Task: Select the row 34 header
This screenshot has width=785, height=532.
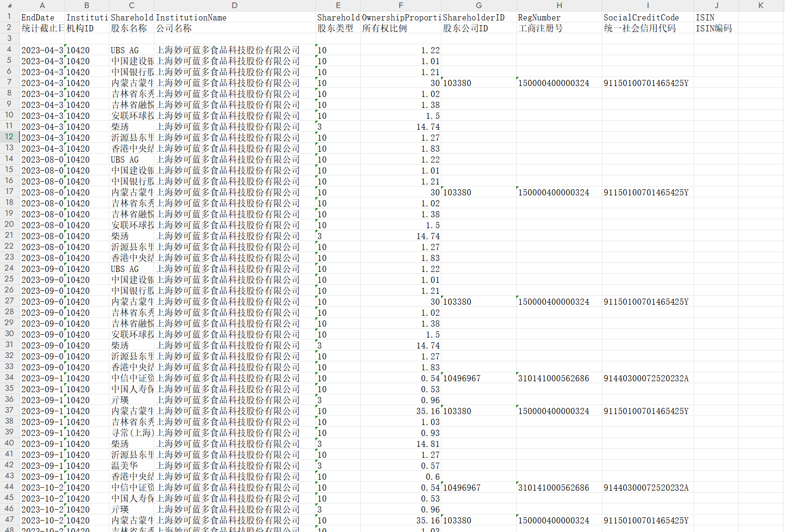Action: pyautogui.click(x=9, y=378)
